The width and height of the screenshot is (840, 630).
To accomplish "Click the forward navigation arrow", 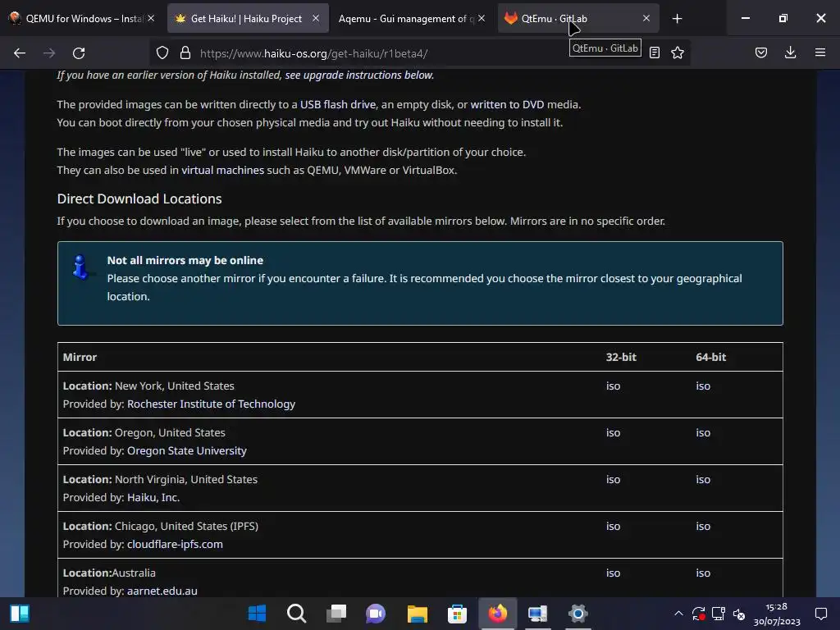I will (49, 53).
